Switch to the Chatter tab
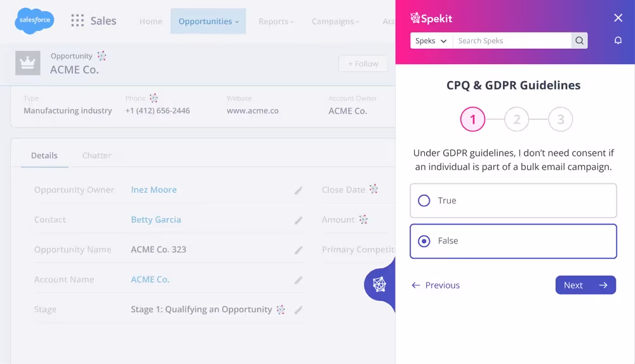 click(x=97, y=155)
